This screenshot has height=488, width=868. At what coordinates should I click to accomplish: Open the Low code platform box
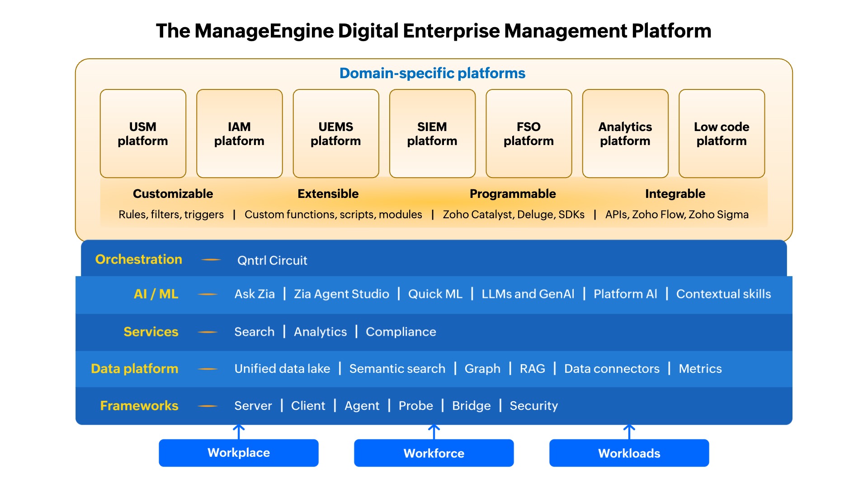click(722, 133)
